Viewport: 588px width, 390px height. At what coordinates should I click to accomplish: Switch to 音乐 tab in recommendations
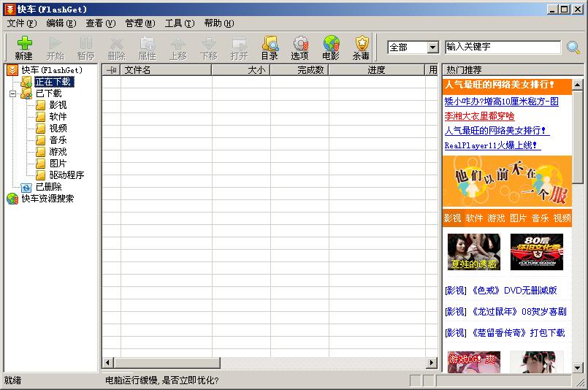540,218
